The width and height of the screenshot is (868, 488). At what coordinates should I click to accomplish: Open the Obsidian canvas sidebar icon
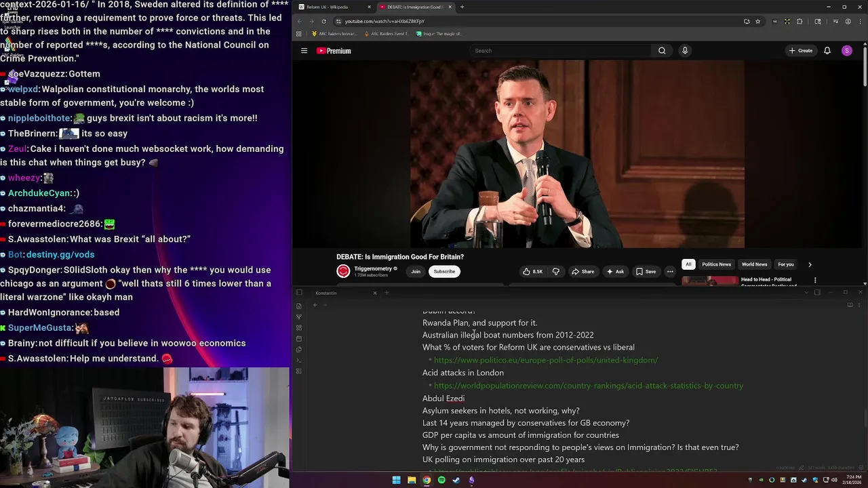coord(299,327)
